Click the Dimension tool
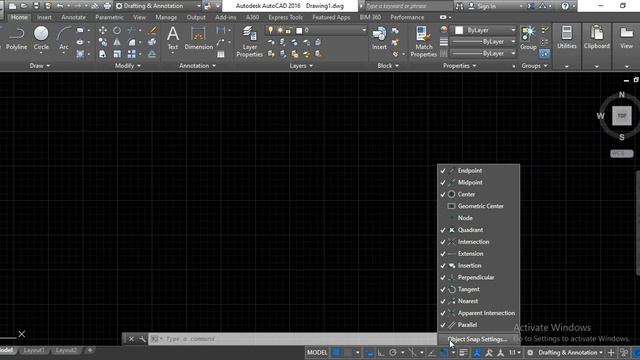640x360 pixels. tap(198, 38)
